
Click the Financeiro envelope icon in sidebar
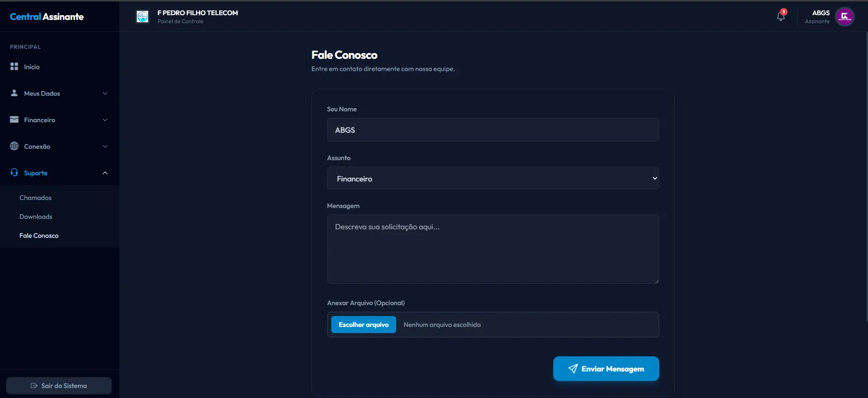pyautogui.click(x=14, y=120)
